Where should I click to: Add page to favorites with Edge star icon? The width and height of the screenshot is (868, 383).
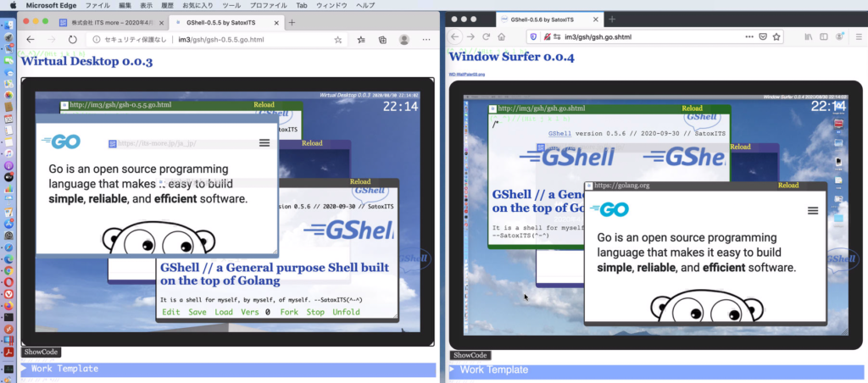click(338, 40)
